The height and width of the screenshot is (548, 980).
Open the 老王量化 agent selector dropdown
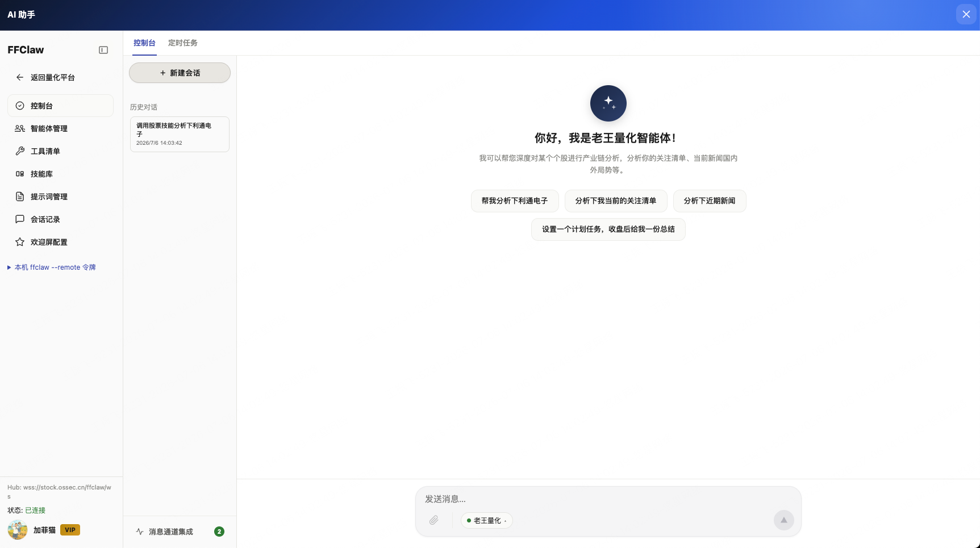point(487,520)
